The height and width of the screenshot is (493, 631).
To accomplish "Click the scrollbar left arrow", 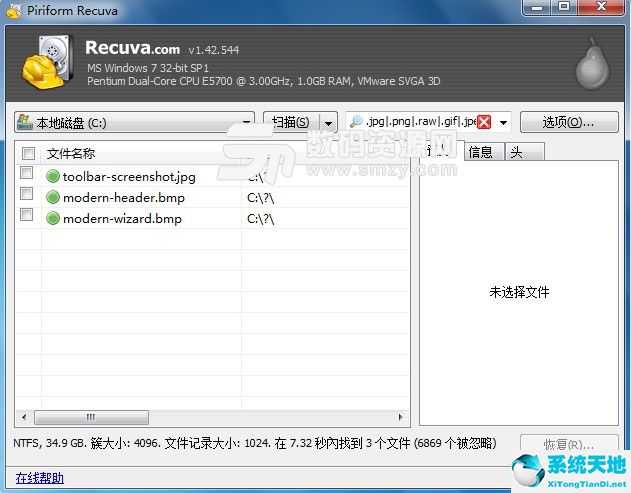I will click(24, 417).
